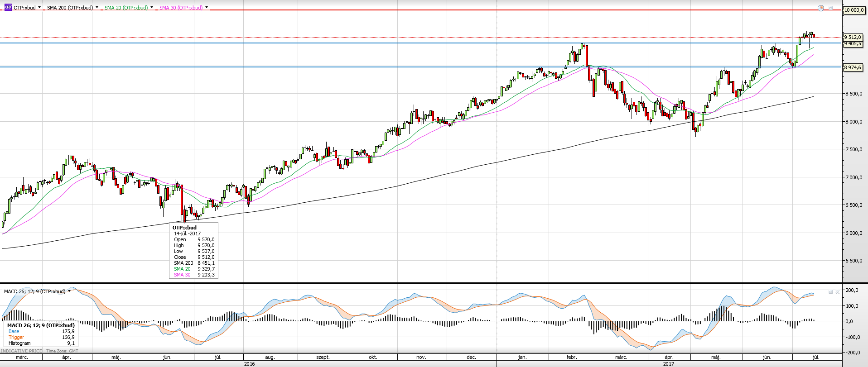
Task: Open the green SMA 20 (OTP:xbud) dropdown
Action: pyautogui.click(x=152, y=8)
